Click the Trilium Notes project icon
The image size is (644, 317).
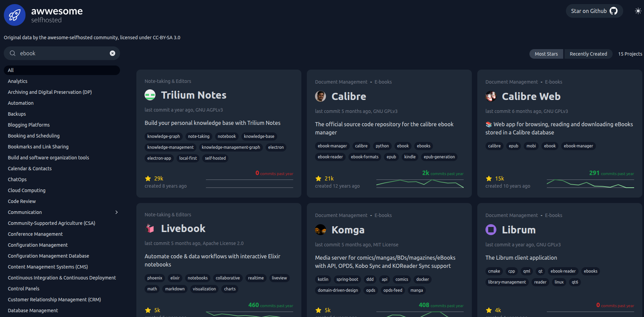point(150,95)
